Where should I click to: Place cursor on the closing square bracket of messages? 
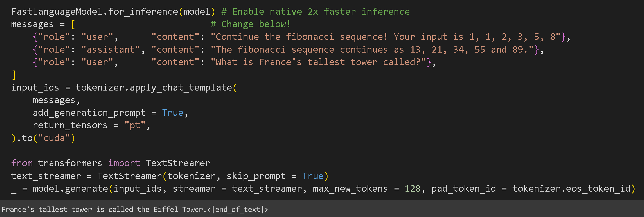[14, 75]
